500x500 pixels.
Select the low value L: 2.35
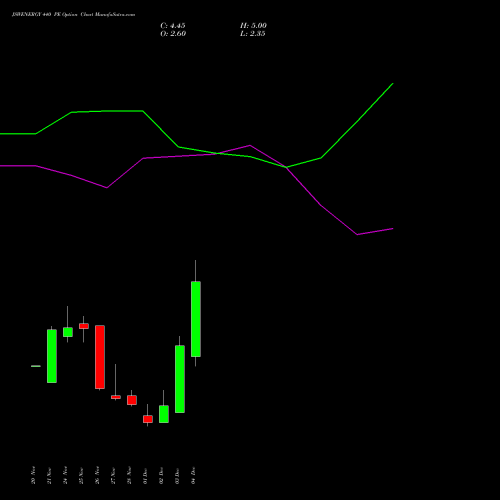pos(253,34)
